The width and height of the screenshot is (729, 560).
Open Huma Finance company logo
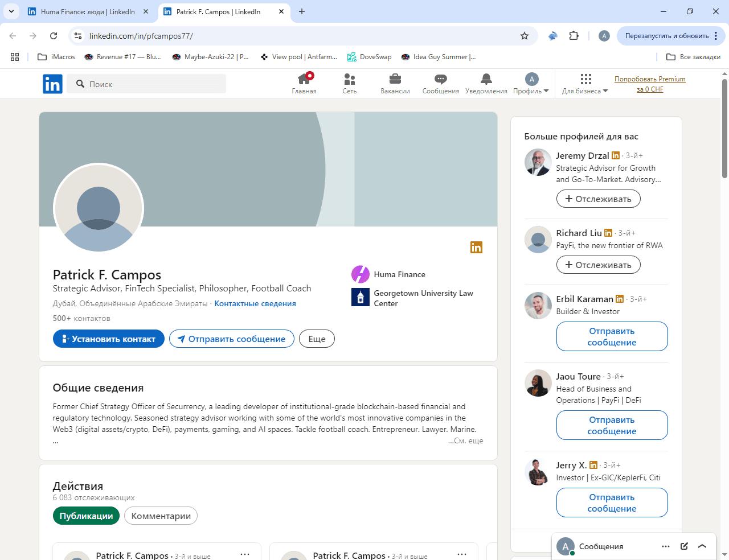[361, 274]
